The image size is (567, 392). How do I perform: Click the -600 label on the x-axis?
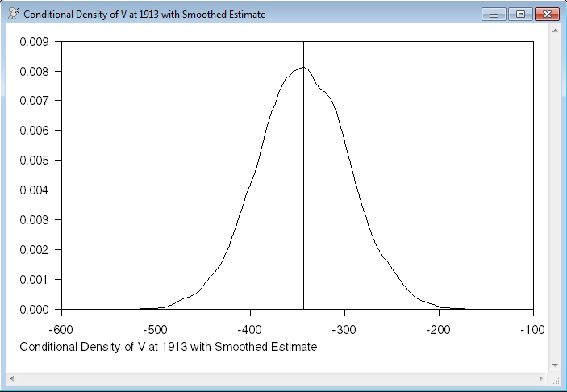click(x=62, y=331)
